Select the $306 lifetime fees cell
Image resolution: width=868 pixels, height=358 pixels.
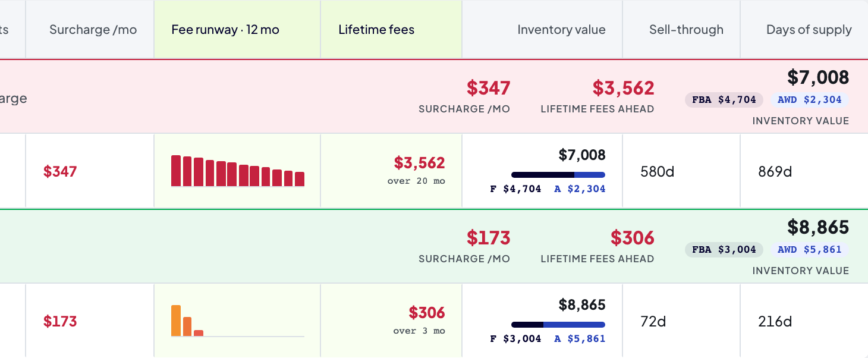click(x=391, y=321)
